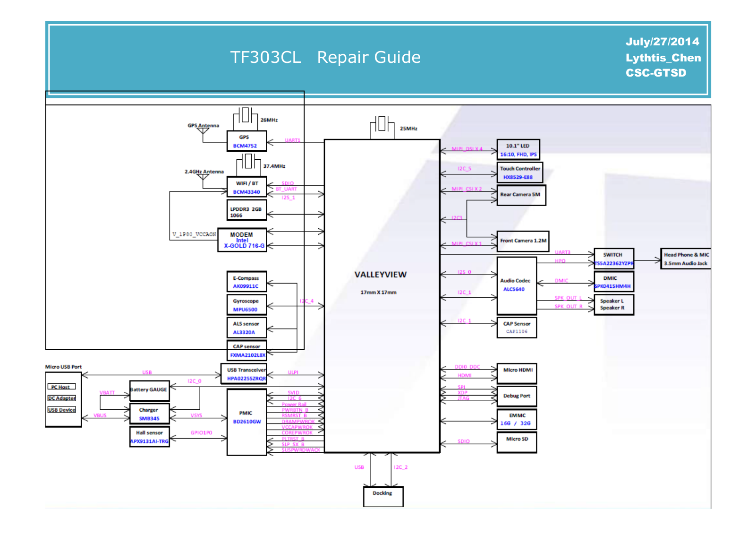Click the 10.1" LED display block

tap(518, 150)
